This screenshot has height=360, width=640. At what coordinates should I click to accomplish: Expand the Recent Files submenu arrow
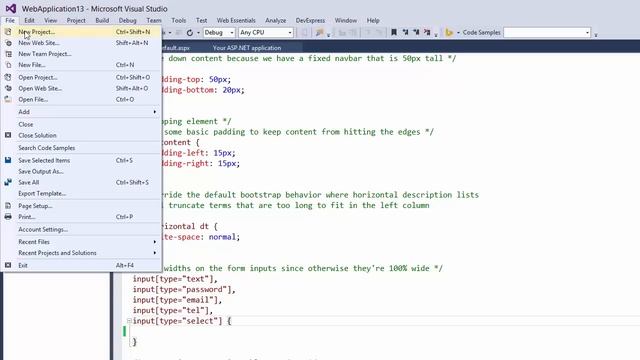click(155, 242)
